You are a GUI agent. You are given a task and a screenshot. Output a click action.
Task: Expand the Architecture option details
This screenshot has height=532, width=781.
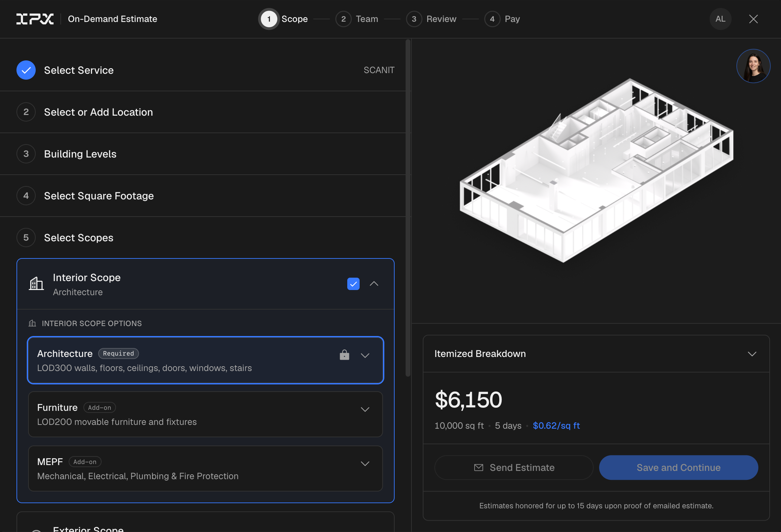pos(365,356)
